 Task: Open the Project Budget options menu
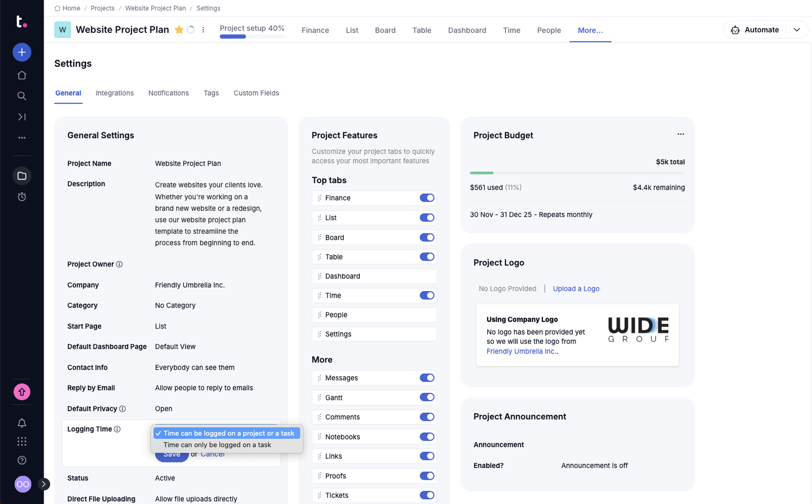click(x=681, y=134)
